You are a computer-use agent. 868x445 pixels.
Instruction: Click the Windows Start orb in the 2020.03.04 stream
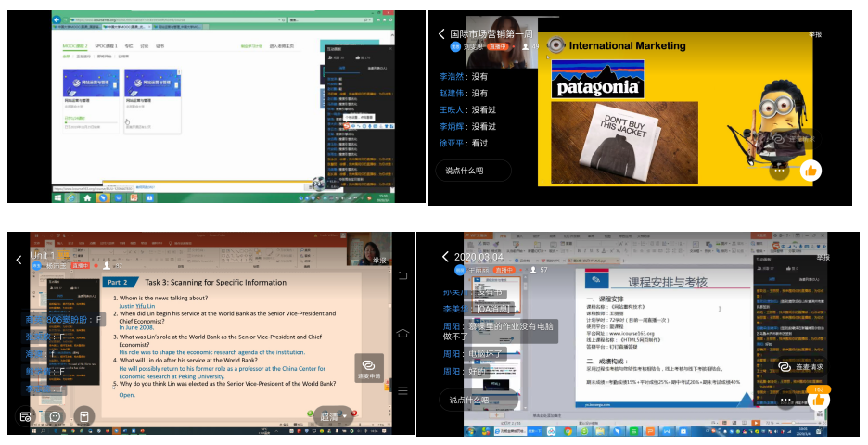tap(470, 431)
